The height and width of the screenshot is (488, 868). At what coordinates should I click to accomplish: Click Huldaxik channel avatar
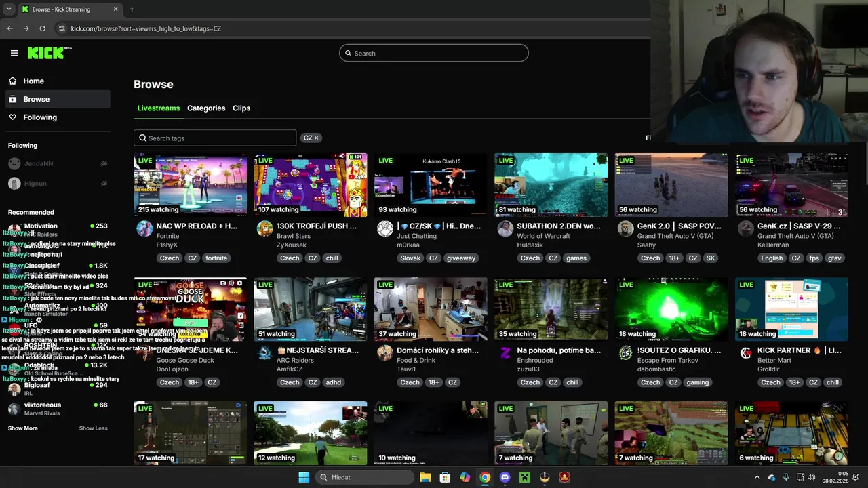tap(505, 228)
